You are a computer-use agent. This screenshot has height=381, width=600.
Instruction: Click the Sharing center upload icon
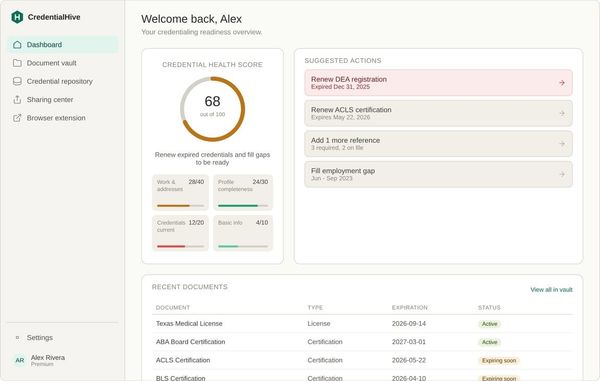(17, 99)
